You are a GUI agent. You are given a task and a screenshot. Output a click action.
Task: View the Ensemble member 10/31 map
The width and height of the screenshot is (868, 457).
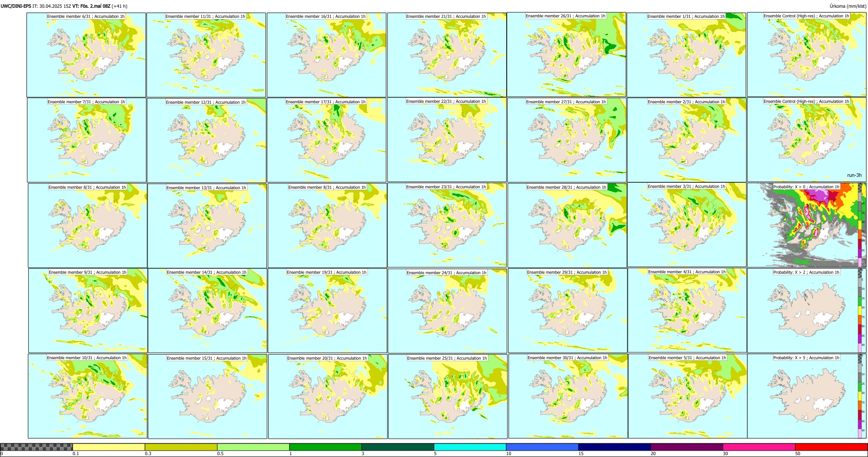88,396
